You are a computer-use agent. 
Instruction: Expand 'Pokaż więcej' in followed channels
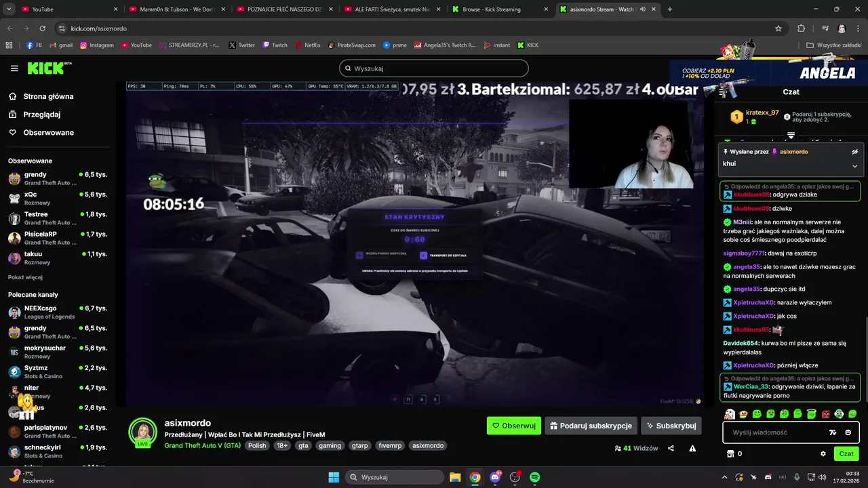[x=25, y=277]
